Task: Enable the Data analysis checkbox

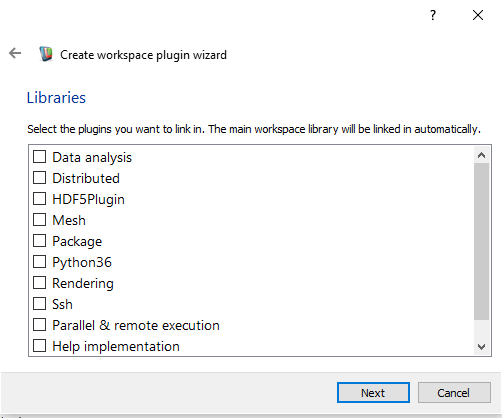Action: (x=39, y=156)
